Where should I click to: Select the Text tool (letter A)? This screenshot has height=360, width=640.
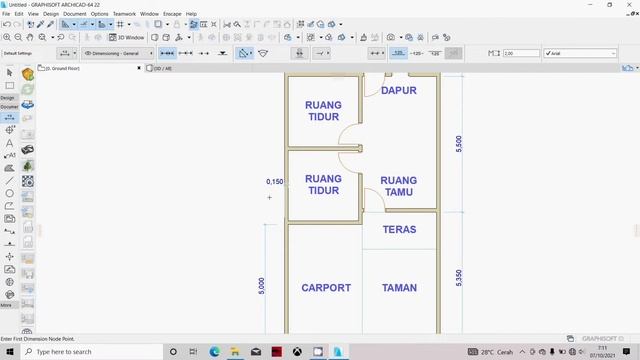pos(9,143)
